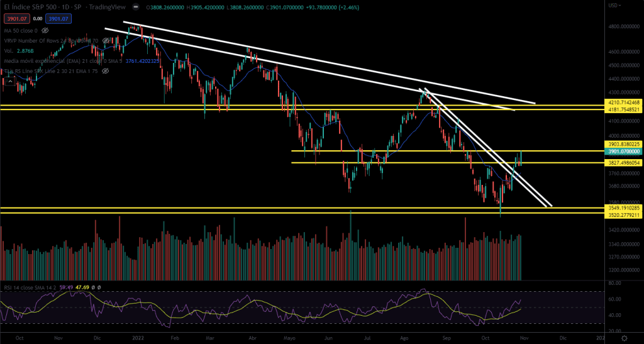Viewport: 644px width, 344px height.
Task: Click the current price 3901.0700000 label
Action: click(x=622, y=152)
